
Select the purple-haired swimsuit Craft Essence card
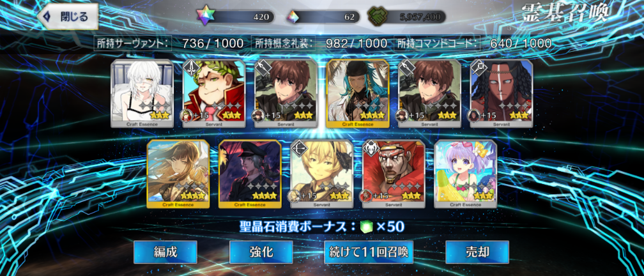465,174
